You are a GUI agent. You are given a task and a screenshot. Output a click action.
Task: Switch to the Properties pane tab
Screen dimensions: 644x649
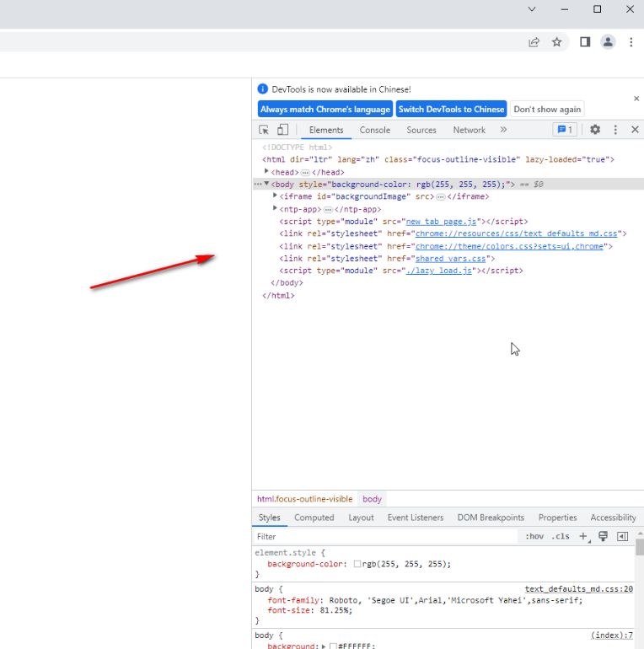click(557, 518)
